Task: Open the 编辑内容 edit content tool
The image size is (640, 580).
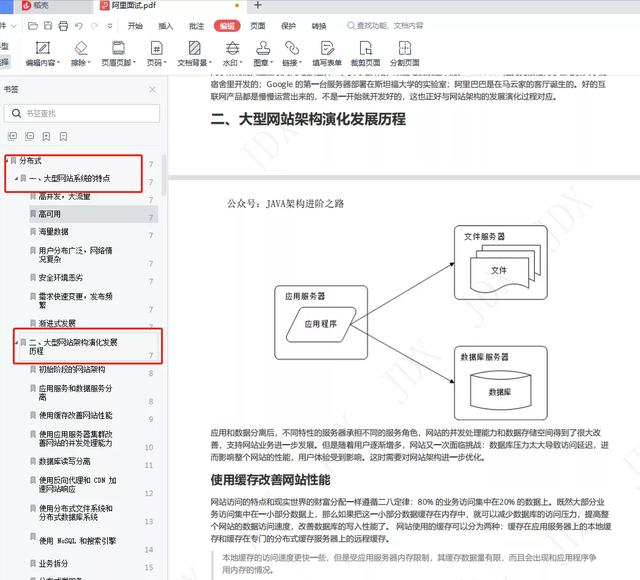Action: [x=42, y=53]
